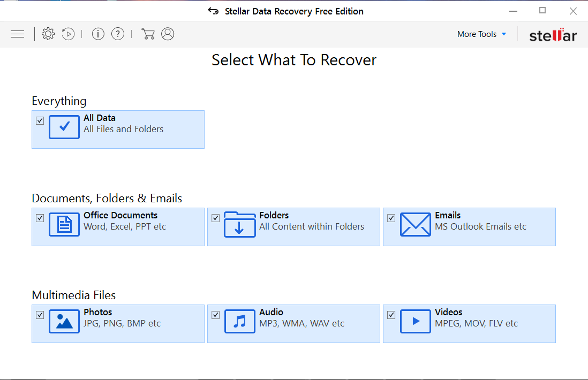The image size is (588, 380).
Task: Click the Emails envelope icon
Action: (415, 224)
